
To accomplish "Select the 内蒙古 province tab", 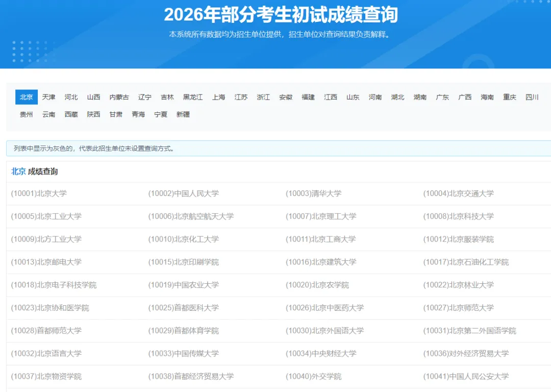I will pos(119,97).
